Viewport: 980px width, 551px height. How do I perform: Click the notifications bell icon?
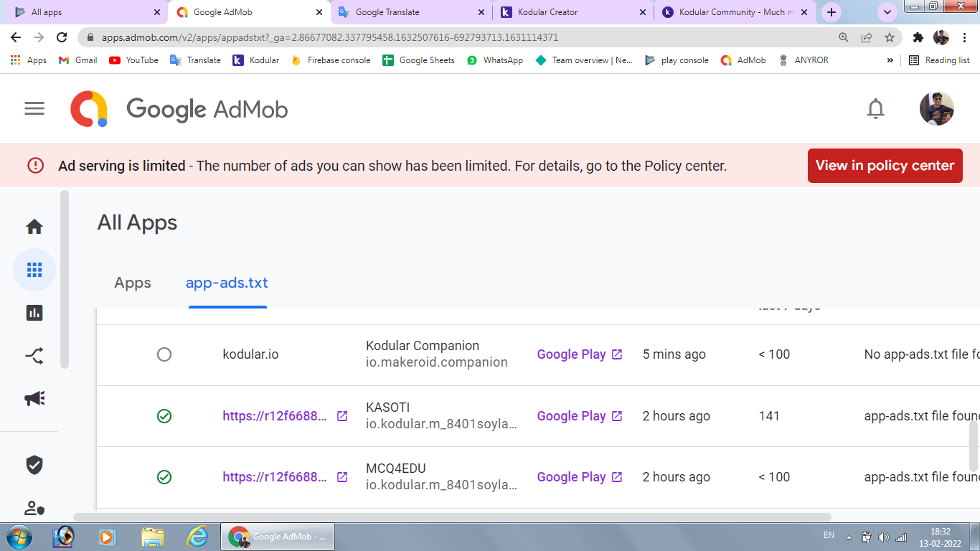pos(875,108)
